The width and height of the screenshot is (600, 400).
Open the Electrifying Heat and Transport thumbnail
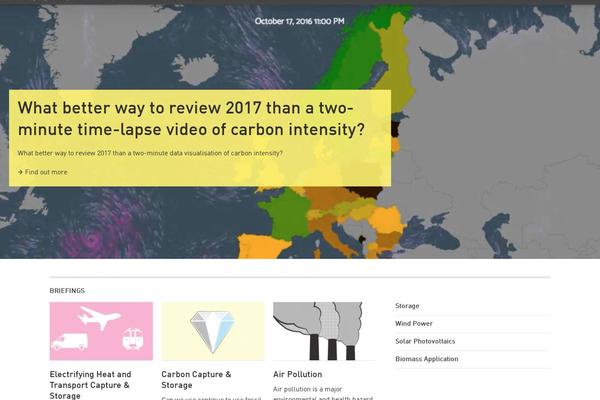click(101, 331)
